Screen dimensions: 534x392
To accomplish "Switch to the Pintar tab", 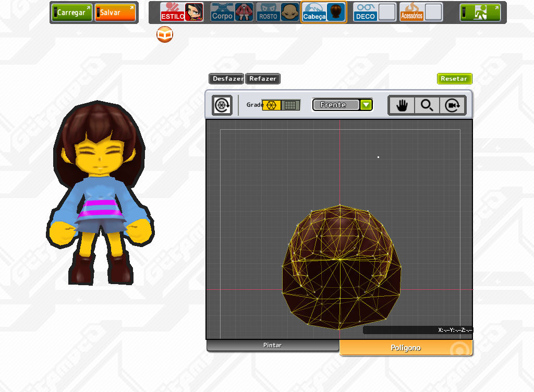I will (272, 345).
